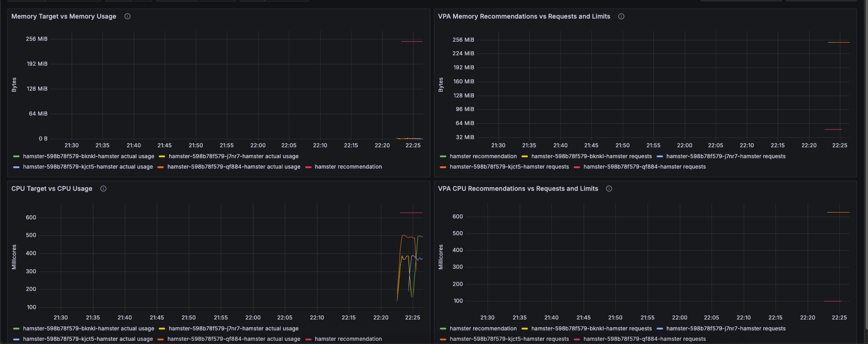Select j7nr7-hamster requests in VPA Memory legend
Image resolution: width=868 pixels, height=344 pixels.
click(726, 156)
